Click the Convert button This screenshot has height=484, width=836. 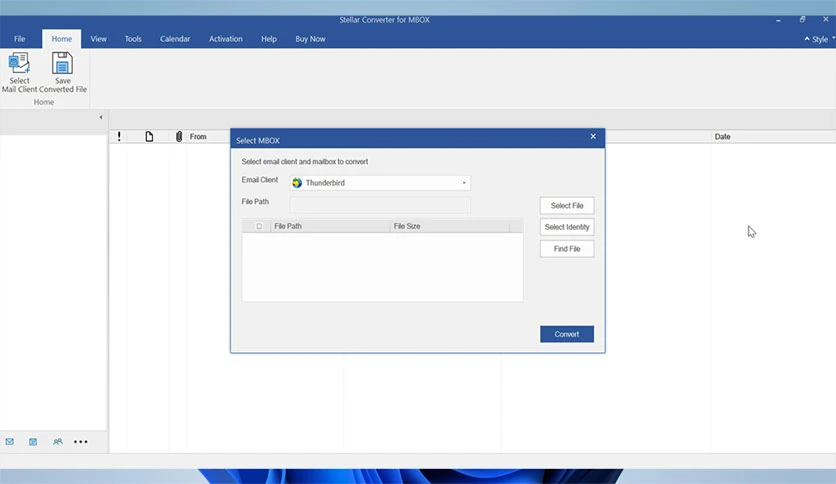(567, 334)
